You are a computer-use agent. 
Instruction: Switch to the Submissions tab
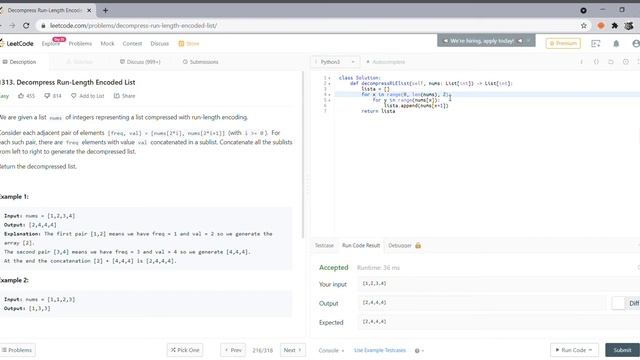click(x=200, y=62)
